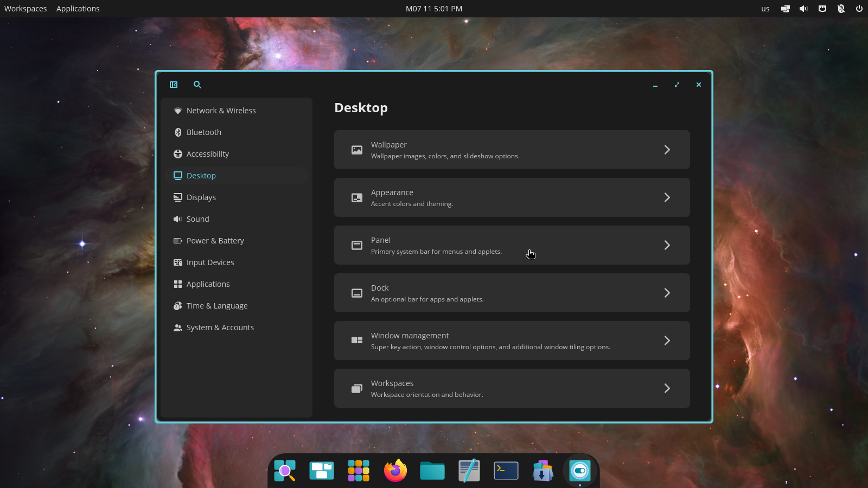Expand the Wallpaper settings row chevron
The height and width of the screenshot is (488, 868).
(x=667, y=150)
